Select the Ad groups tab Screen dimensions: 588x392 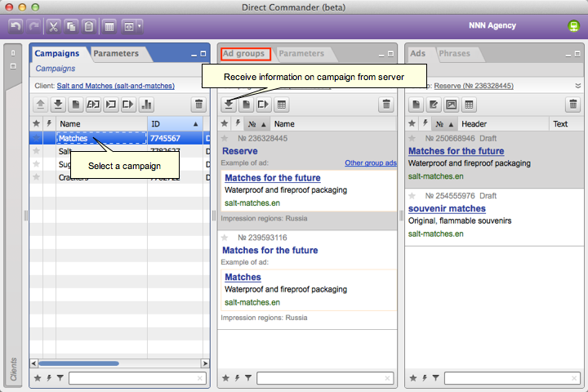point(245,54)
